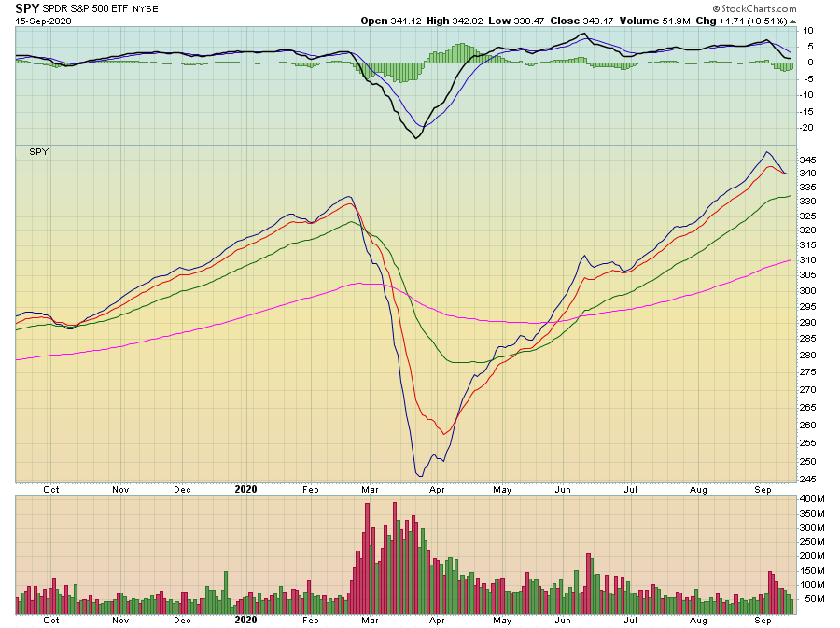Click the 285 price axis label

coord(808,339)
